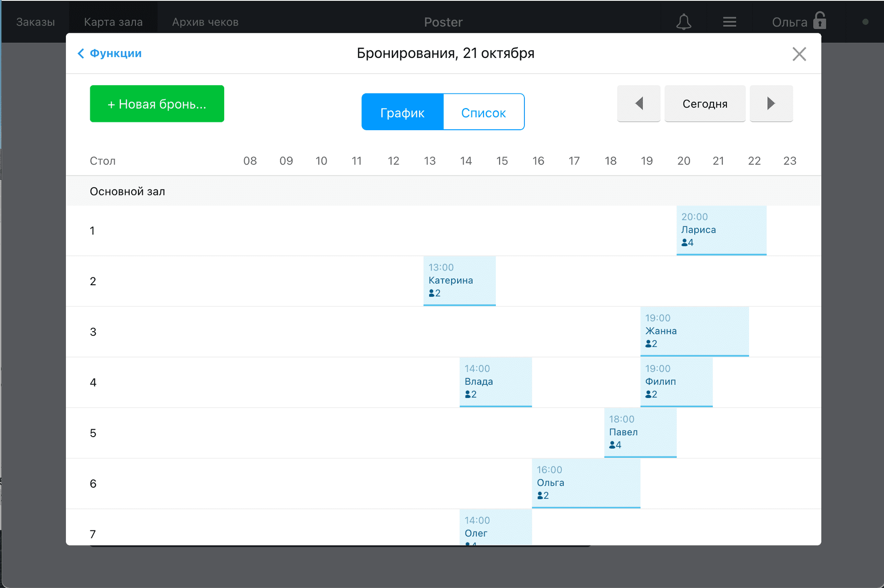The width and height of the screenshot is (884, 588).
Task: Close the Бронирования dialog
Action: pyautogui.click(x=799, y=54)
